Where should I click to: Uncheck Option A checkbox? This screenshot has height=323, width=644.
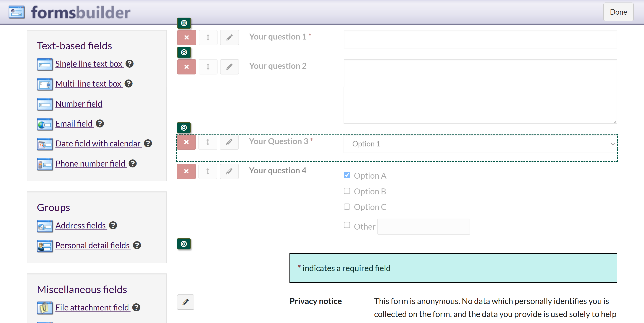pyautogui.click(x=347, y=175)
